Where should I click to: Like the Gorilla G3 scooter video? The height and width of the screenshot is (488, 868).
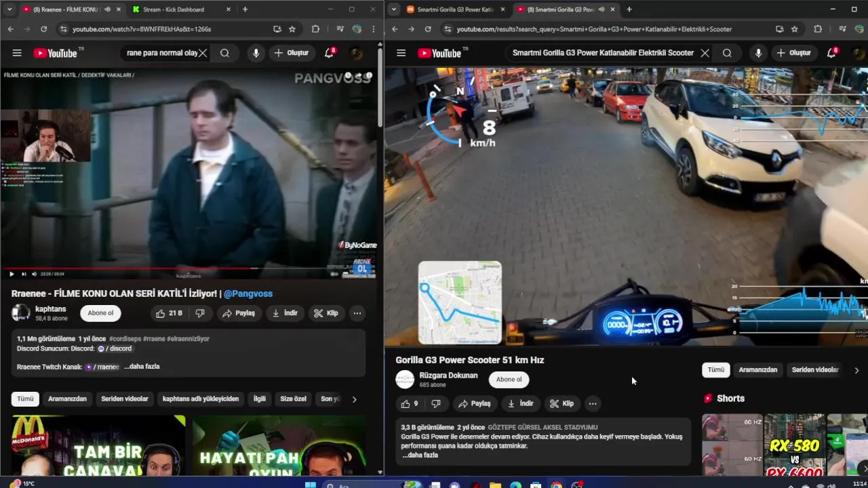[410, 403]
